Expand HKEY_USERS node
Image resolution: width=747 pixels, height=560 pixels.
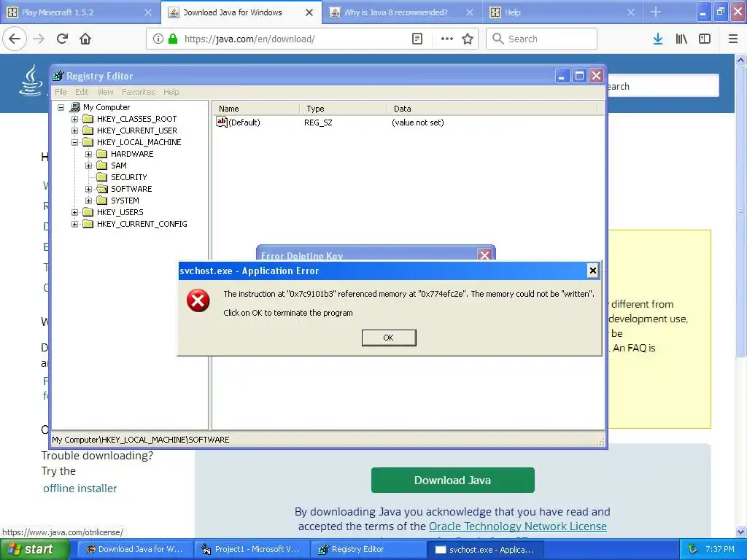click(75, 212)
